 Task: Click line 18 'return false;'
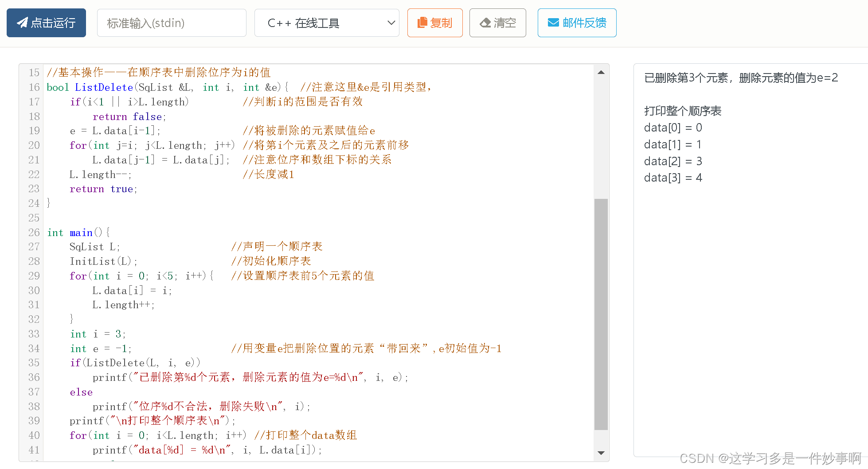point(129,116)
